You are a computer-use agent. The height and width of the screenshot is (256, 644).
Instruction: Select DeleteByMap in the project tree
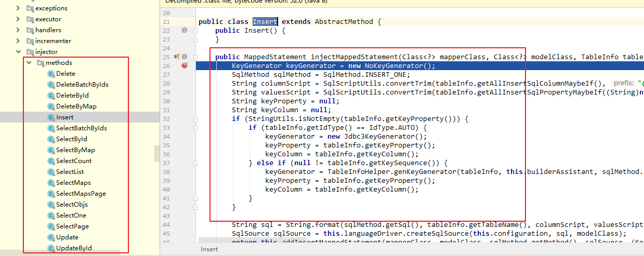tap(76, 106)
